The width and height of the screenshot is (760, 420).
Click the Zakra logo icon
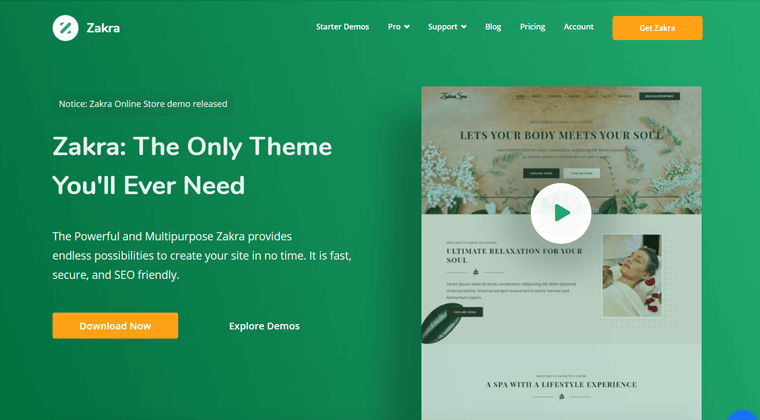[65, 28]
